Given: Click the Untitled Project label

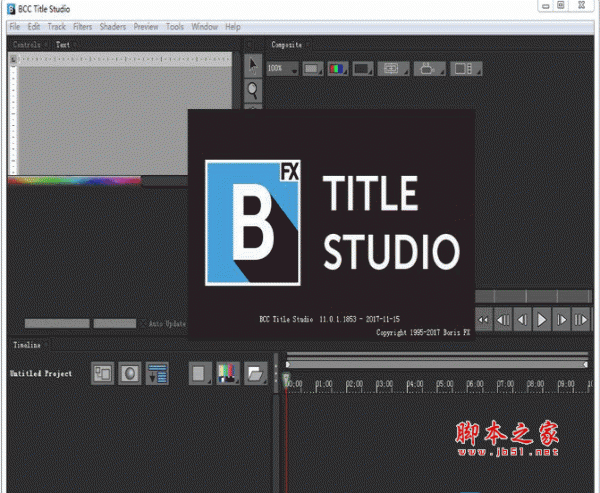Looking at the screenshot, I should (41, 374).
